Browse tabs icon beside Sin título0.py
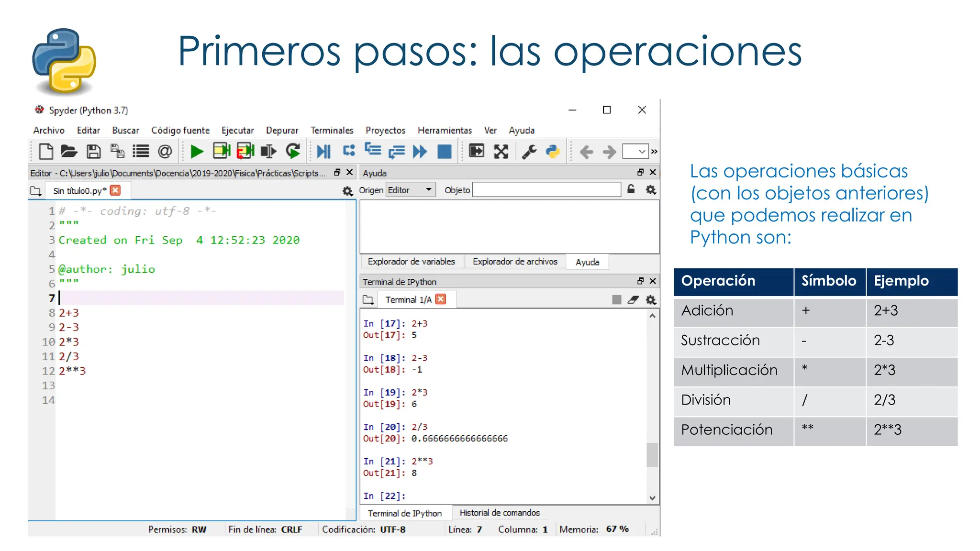Screen dimensions: 980x551 tap(36, 191)
